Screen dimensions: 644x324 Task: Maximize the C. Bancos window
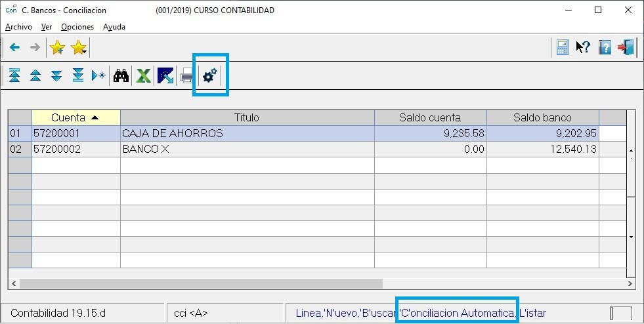coord(598,10)
